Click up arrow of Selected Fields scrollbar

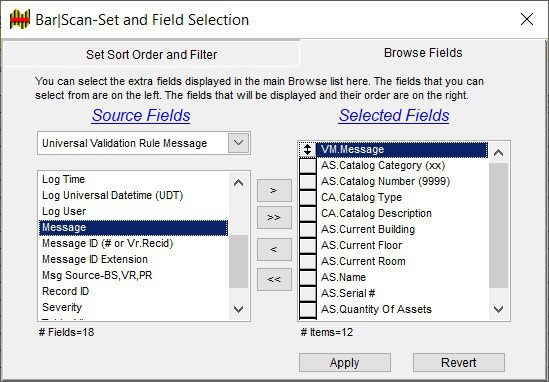tap(498, 153)
